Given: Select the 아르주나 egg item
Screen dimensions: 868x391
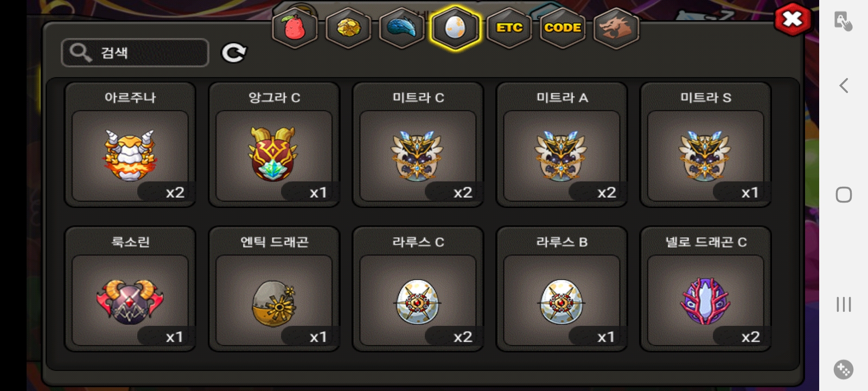Looking at the screenshot, I should tap(130, 144).
